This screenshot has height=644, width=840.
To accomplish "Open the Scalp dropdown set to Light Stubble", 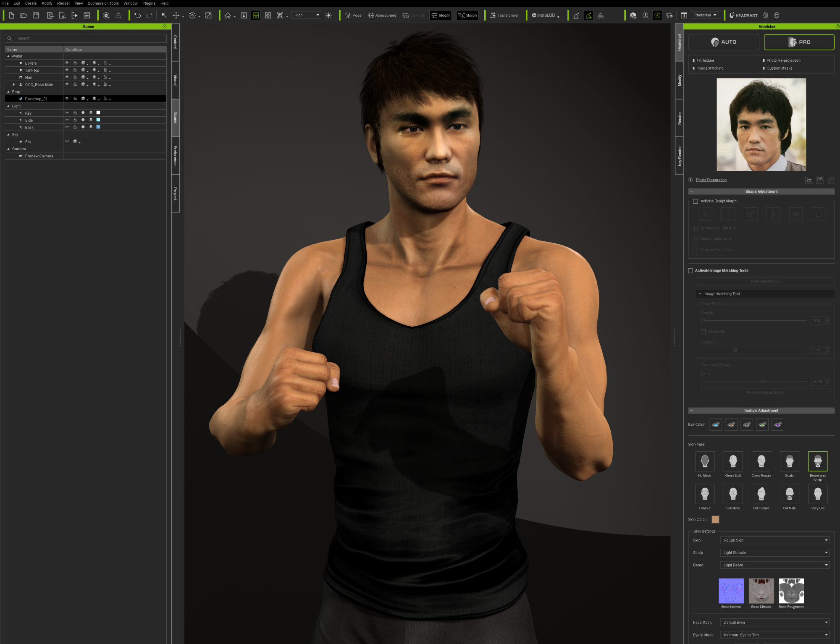I will click(775, 553).
